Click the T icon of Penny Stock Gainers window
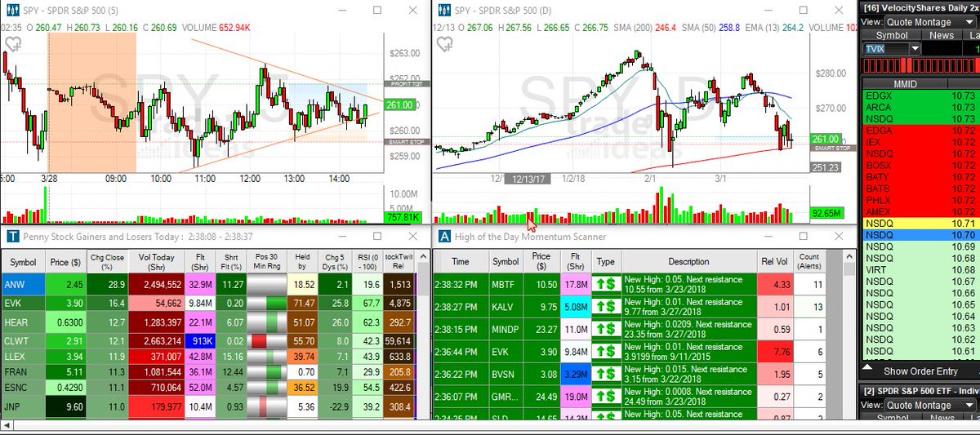The width and height of the screenshot is (980, 435). [x=11, y=236]
